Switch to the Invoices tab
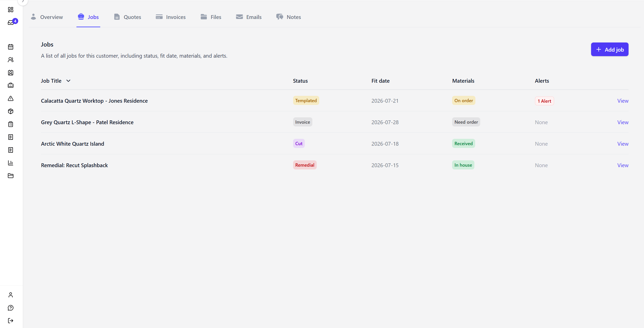The image size is (644, 328). click(x=171, y=17)
